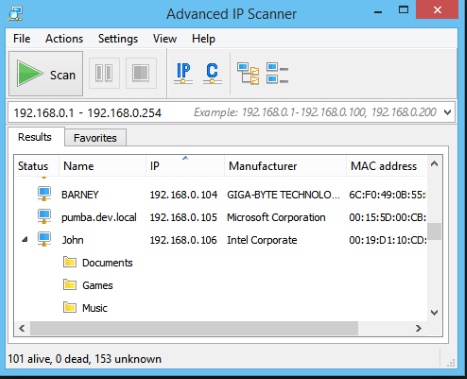Select the Results tab
Screen dimensions: 467x379
(35, 137)
